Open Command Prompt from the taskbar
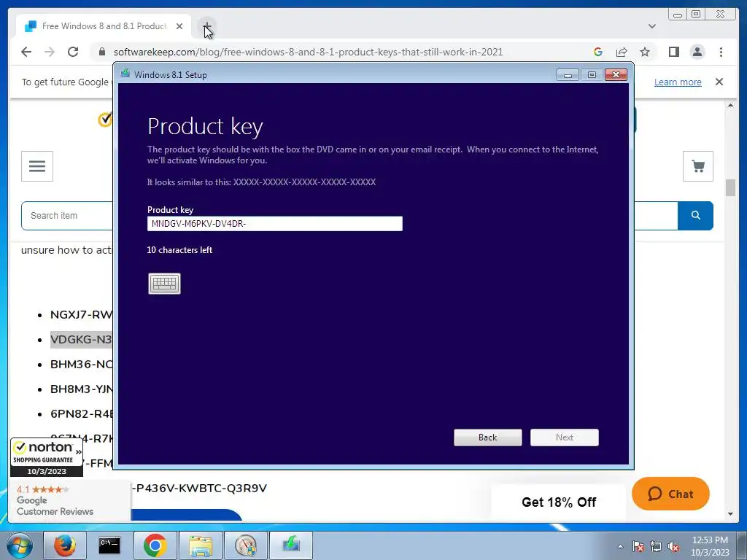The width and height of the screenshot is (747, 560). click(x=109, y=545)
